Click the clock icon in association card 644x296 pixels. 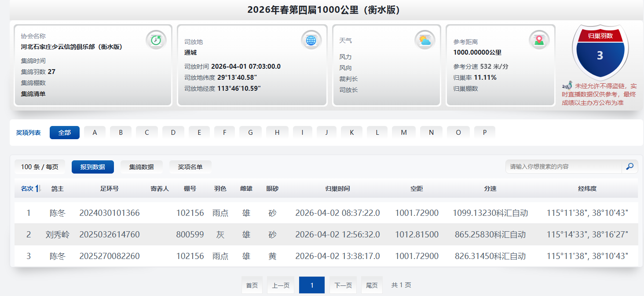[x=156, y=40]
